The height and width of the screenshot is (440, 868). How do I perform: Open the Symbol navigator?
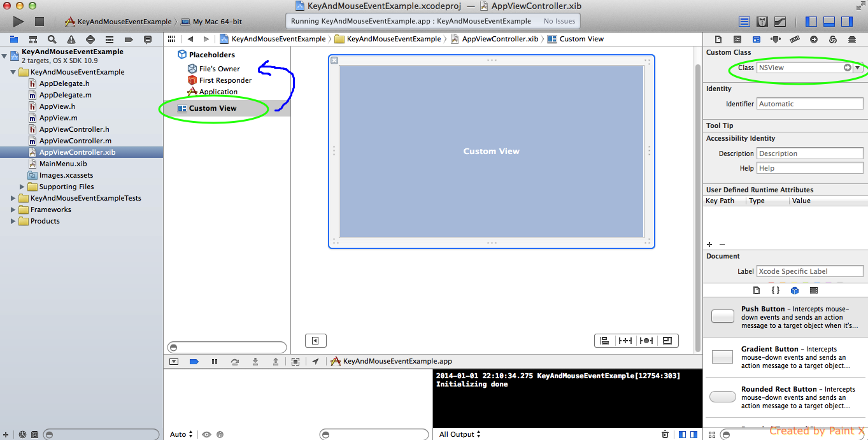coord(32,39)
